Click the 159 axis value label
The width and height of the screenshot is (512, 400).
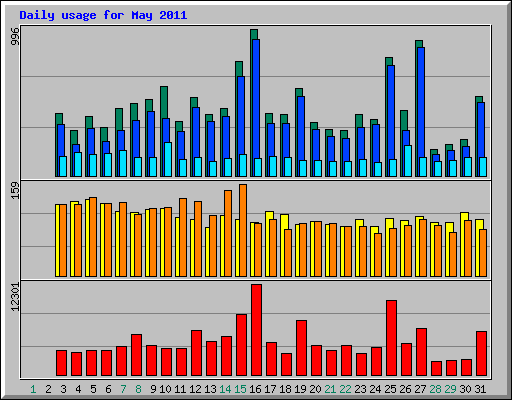tap(15, 191)
